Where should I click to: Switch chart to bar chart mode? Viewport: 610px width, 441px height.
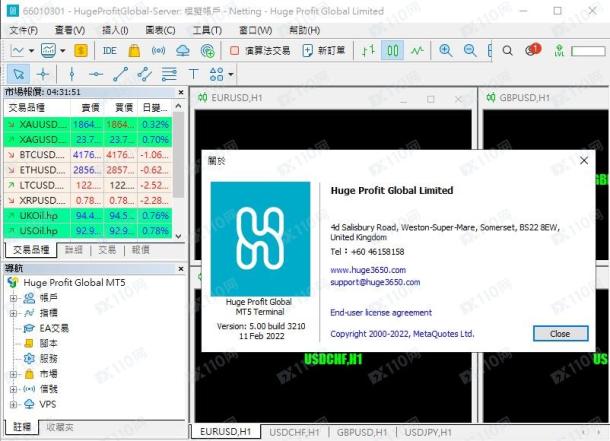368,51
